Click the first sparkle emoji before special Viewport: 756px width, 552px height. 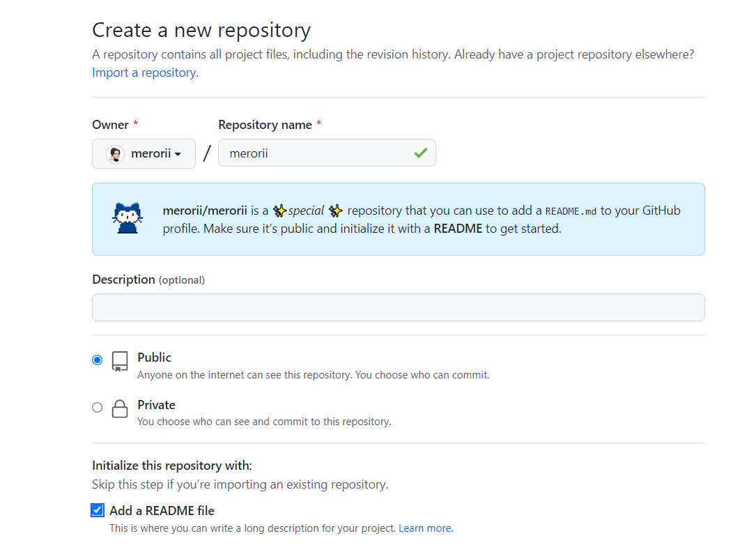click(279, 210)
